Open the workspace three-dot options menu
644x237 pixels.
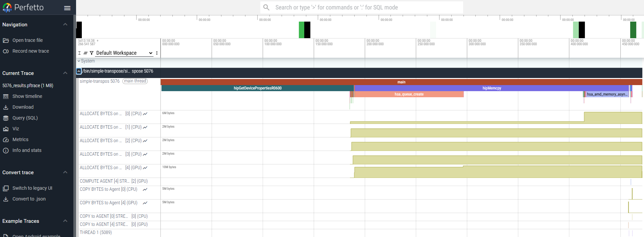coord(157,53)
